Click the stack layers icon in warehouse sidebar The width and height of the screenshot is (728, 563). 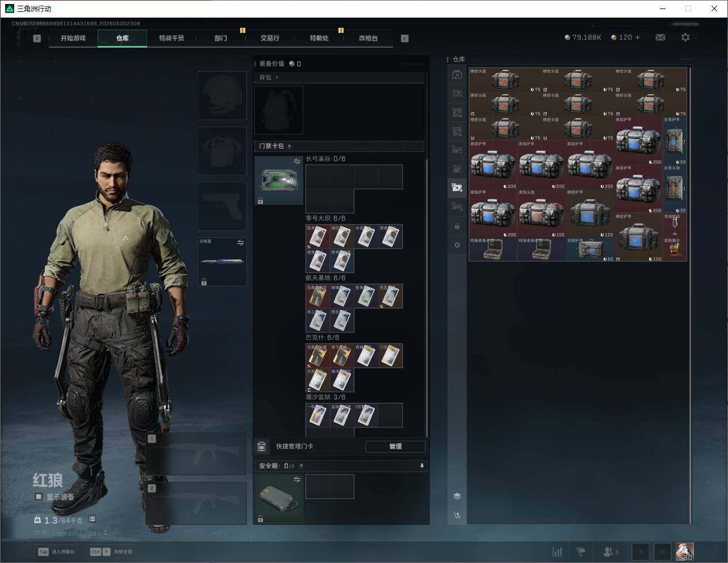[x=457, y=496]
